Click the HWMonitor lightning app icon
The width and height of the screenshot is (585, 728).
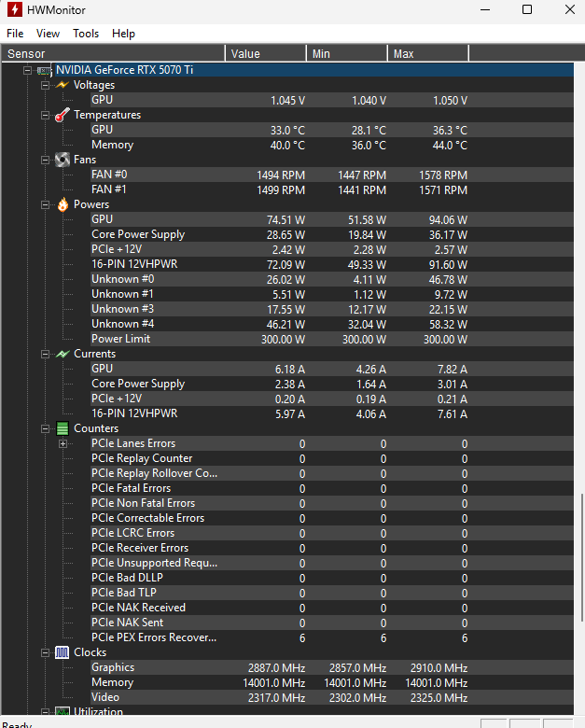pyautogui.click(x=14, y=9)
